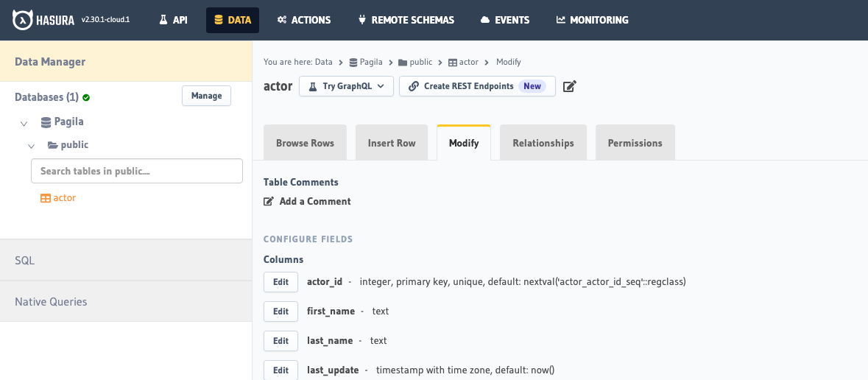Click the Databases (1) label
This screenshot has height=380, width=868.
pos(46,97)
